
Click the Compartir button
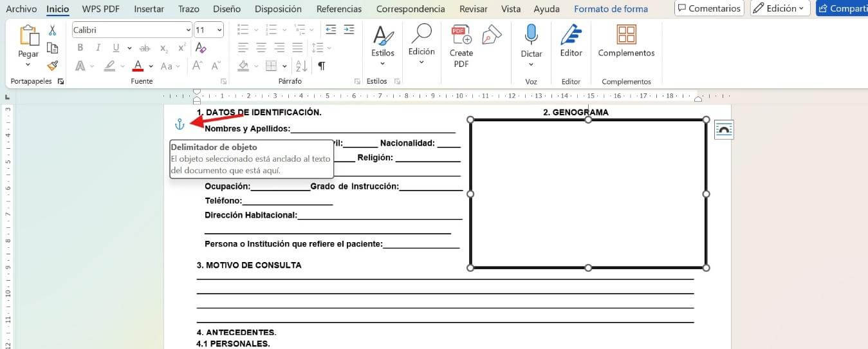(x=842, y=8)
